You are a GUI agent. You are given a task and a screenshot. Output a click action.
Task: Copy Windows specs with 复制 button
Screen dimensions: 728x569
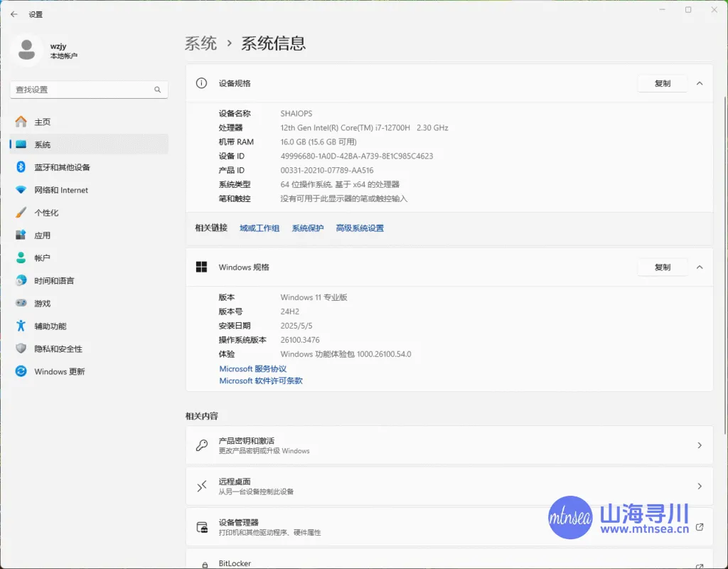663,267
